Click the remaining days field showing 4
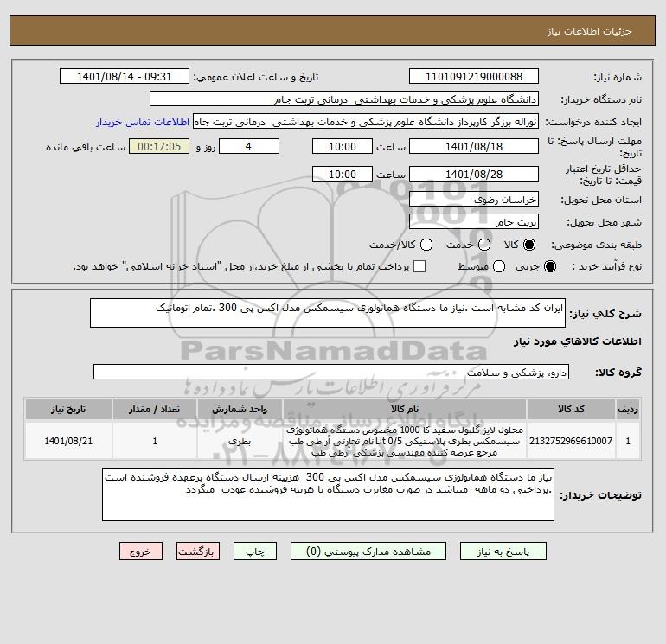 point(249,146)
